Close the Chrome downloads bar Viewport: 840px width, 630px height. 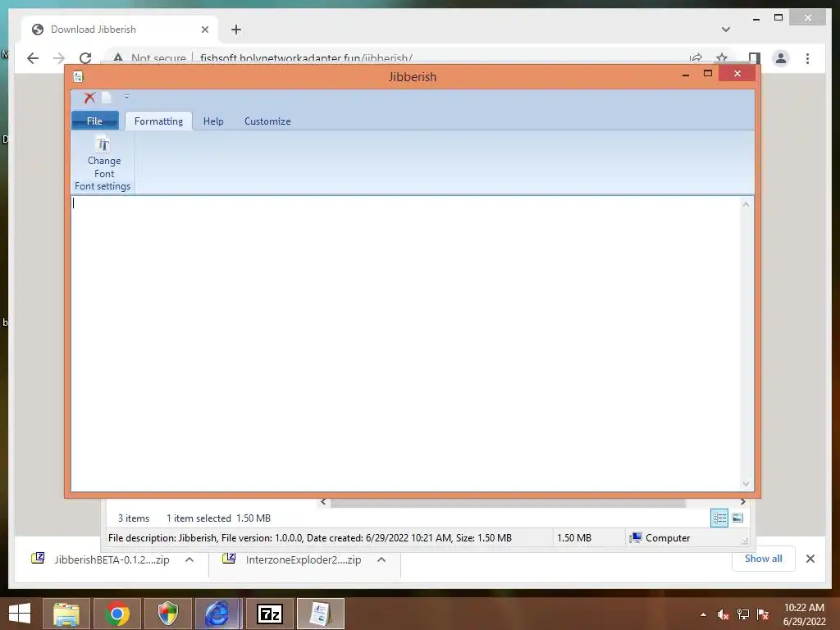coord(810,559)
